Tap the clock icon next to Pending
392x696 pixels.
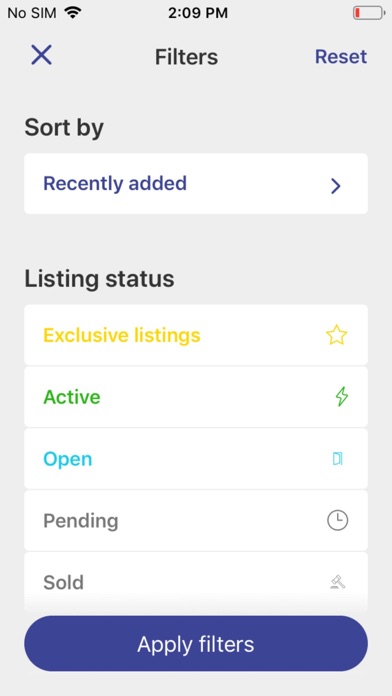337,520
